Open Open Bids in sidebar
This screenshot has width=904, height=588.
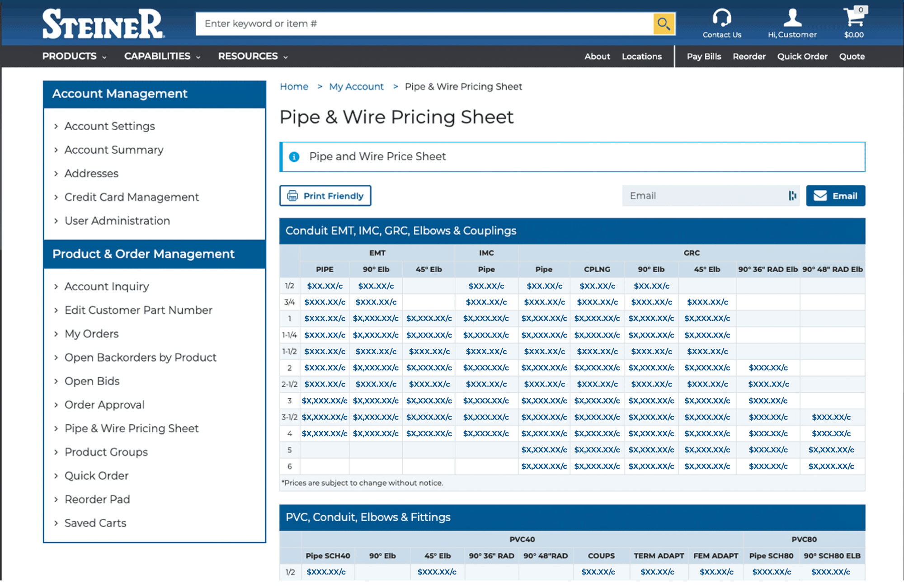point(92,381)
